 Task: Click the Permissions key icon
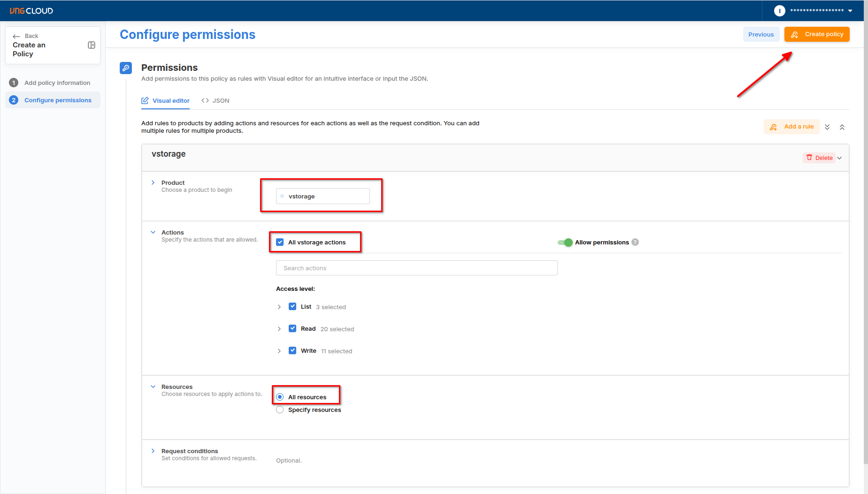pyautogui.click(x=126, y=68)
